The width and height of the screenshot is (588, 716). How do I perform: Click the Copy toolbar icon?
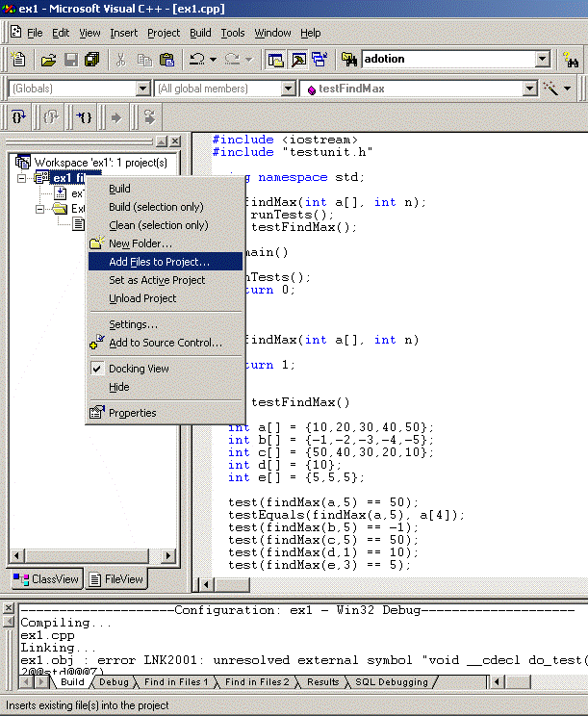click(x=144, y=60)
